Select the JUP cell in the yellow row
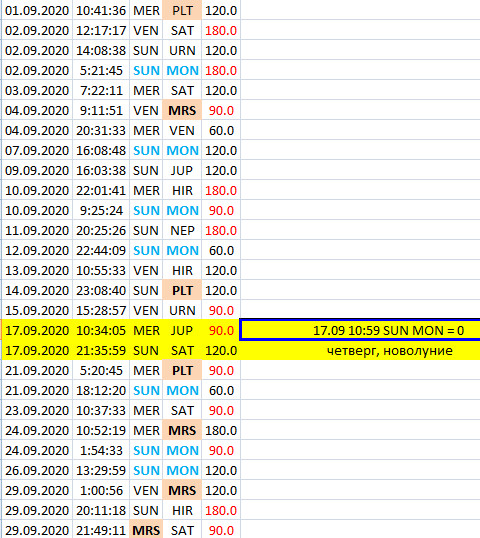480x538 pixels. click(x=182, y=330)
